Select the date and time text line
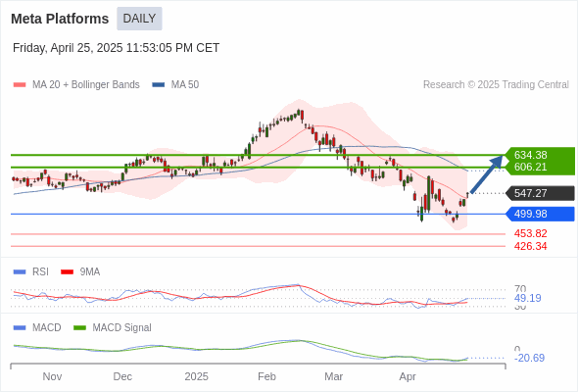 pos(117,48)
